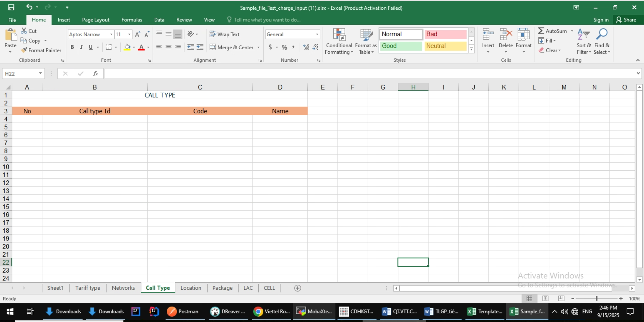The height and width of the screenshot is (322, 644).
Task: Switch to the Networks sheet tab
Action: pyautogui.click(x=123, y=288)
